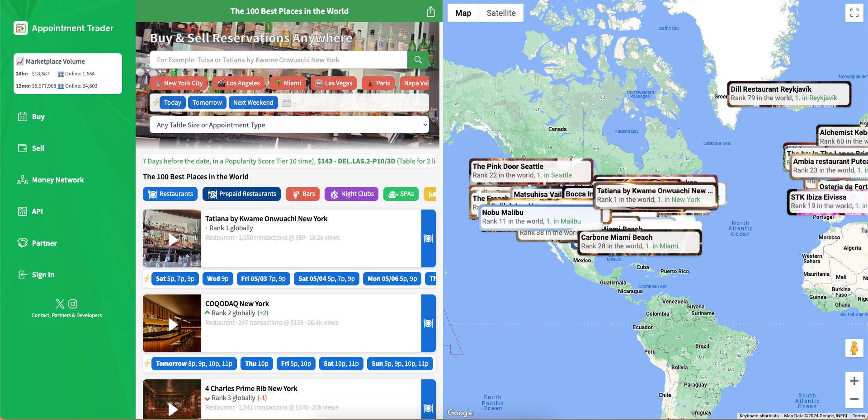868x420 pixels.
Task: Open Contact, Partners & Developers link
Action: [67, 315]
